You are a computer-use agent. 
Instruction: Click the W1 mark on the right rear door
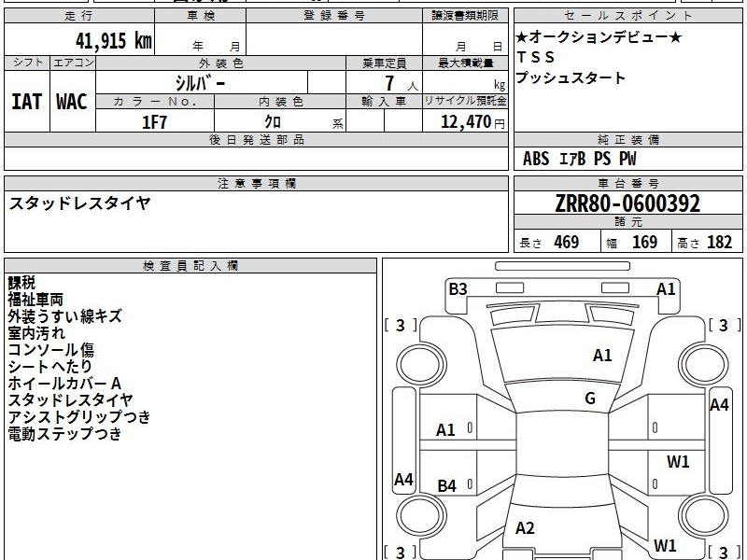[678, 461]
